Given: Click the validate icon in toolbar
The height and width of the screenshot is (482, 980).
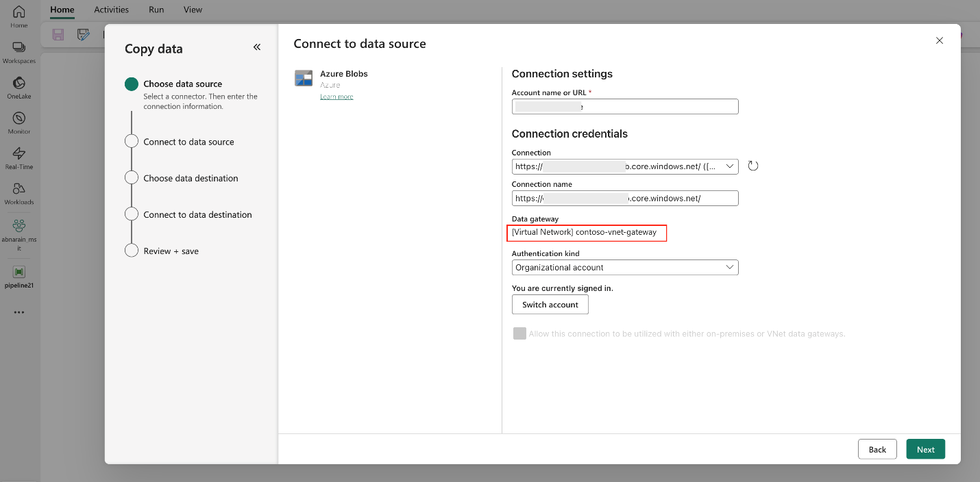Looking at the screenshot, I should [84, 34].
